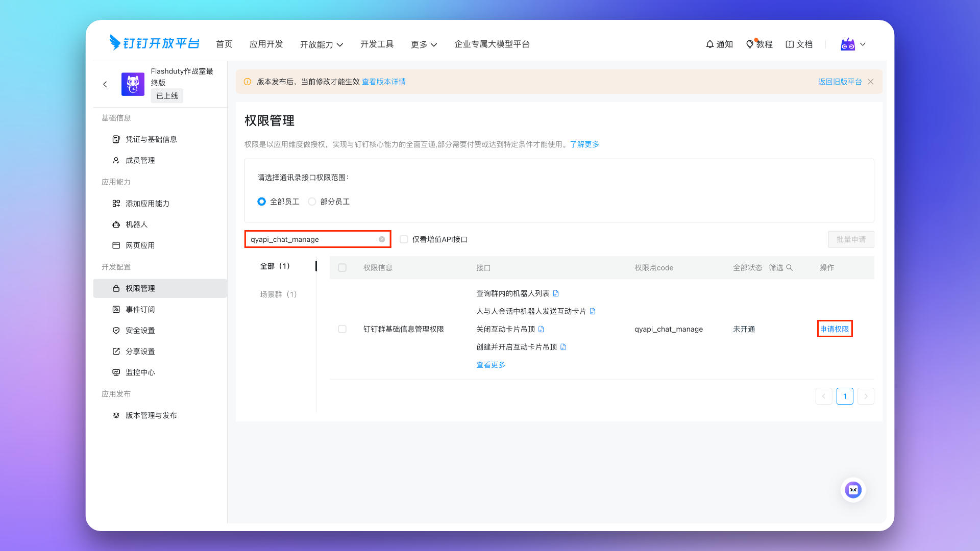Viewport: 980px width, 551px height.
Task: Switch to 场景群 (1) category tab
Action: [x=278, y=294]
